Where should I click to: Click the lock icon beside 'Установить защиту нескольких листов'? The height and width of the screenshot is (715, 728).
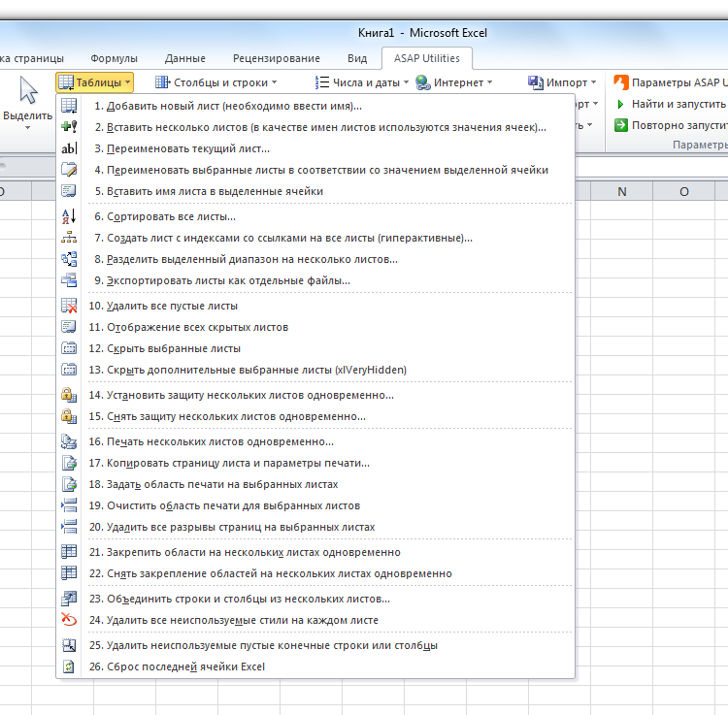[69, 395]
